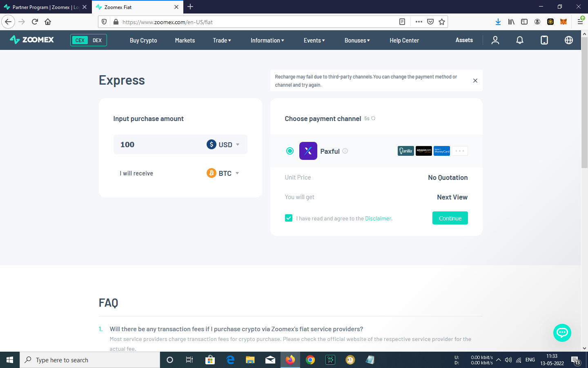Click the Paxful info icon
This screenshot has width=588, height=368.
point(345,151)
